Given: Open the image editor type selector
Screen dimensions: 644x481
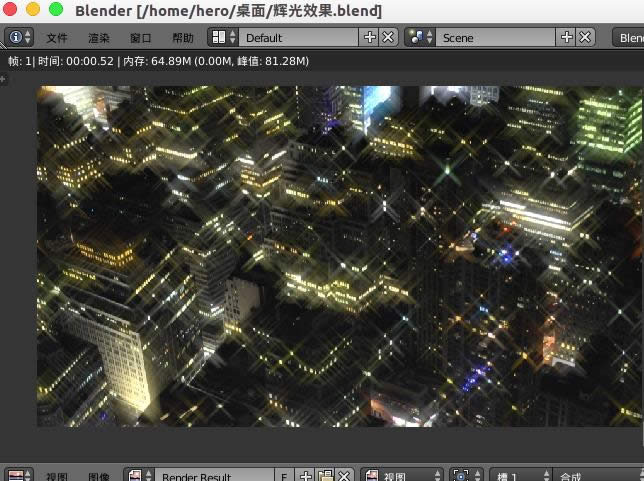Looking at the screenshot, I should click(x=19, y=475).
